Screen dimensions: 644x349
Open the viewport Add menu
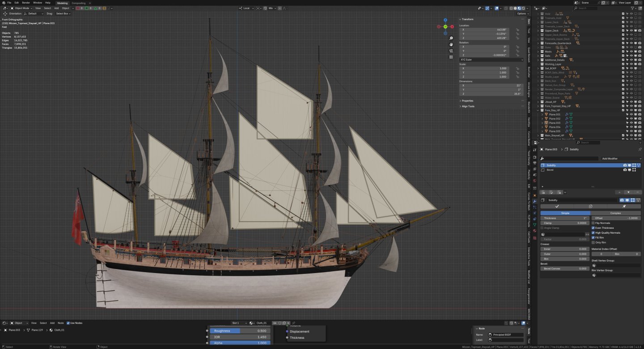(x=56, y=8)
